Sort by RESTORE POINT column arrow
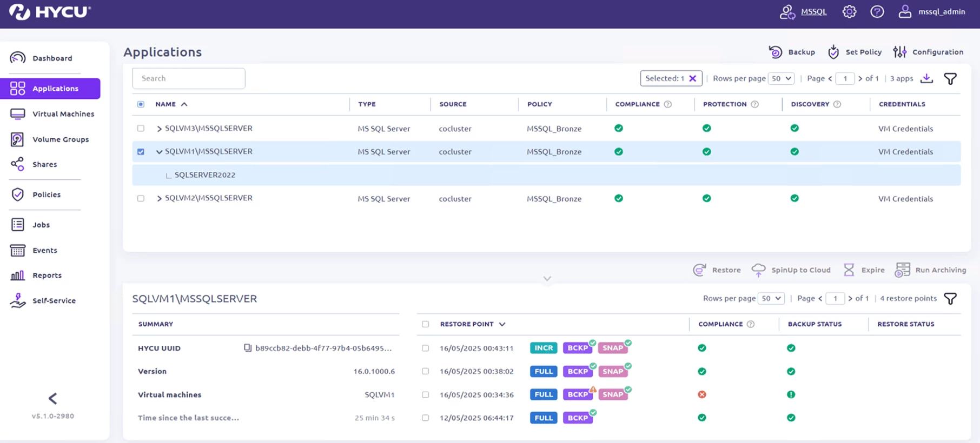Screen dimensions: 980x443 click(x=502, y=324)
